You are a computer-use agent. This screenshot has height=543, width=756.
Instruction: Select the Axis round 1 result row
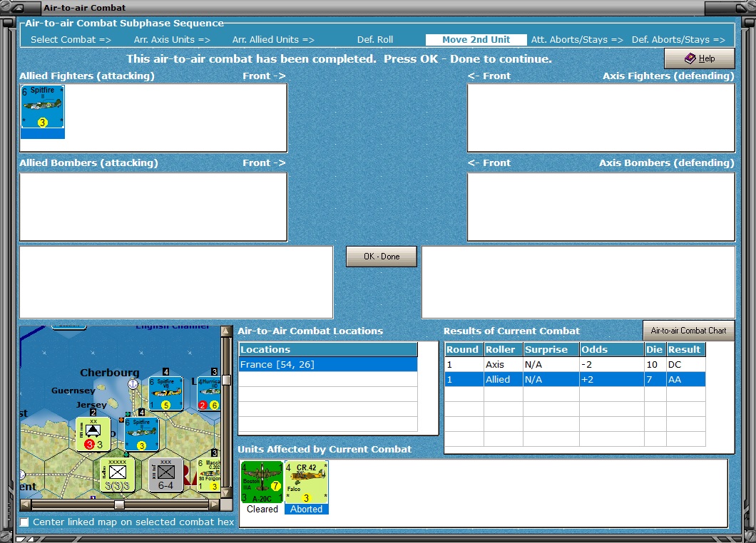pyautogui.click(x=575, y=365)
